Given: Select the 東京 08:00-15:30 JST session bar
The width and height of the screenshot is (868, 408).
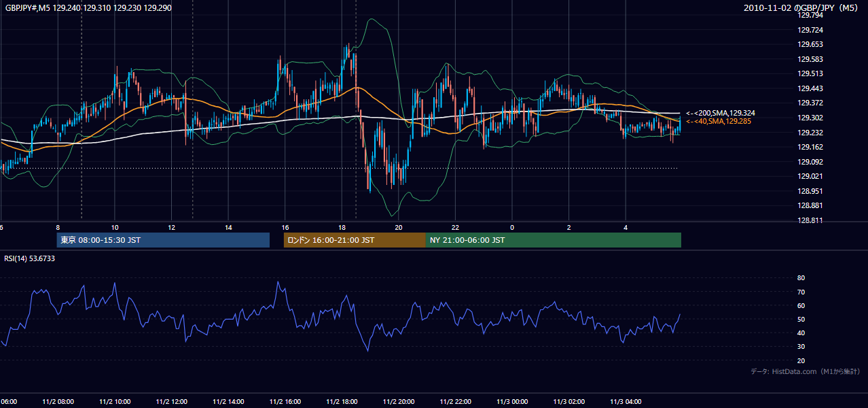Looking at the screenshot, I should pos(163,240).
